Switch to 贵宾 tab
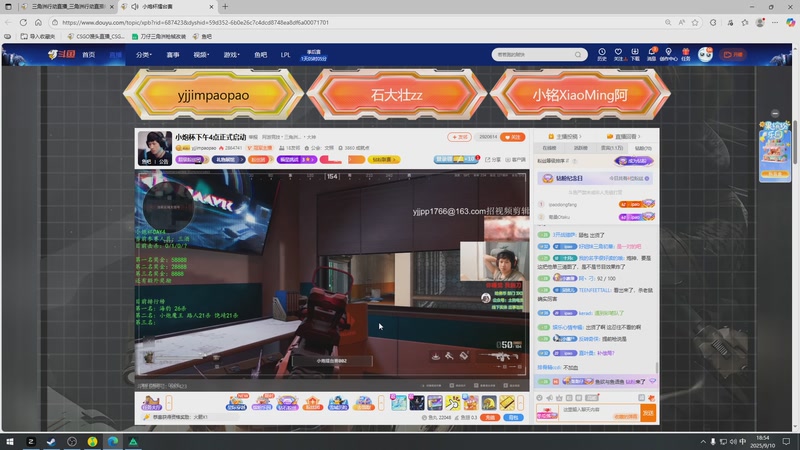The width and height of the screenshot is (800, 450). click(612, 148)
